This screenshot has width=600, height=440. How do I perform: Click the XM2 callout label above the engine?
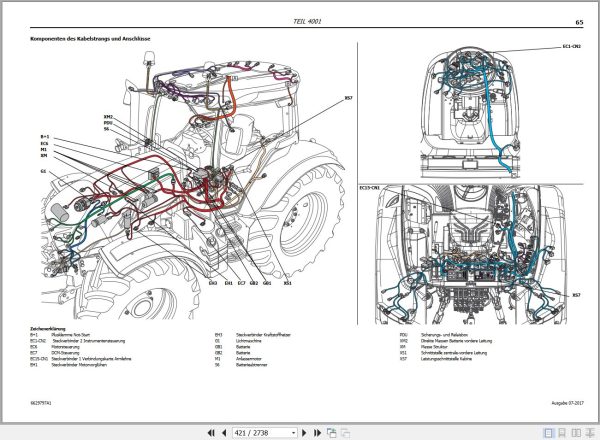[x=108, y=117]
